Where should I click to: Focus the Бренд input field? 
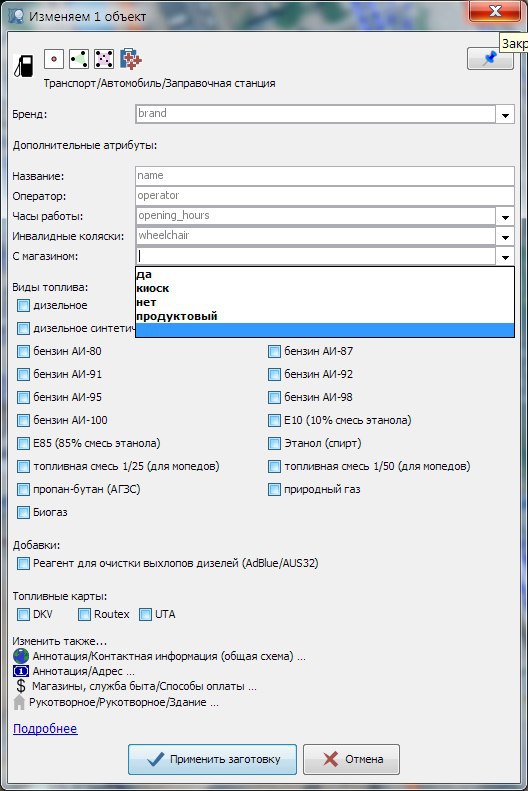tap(316, 114)
